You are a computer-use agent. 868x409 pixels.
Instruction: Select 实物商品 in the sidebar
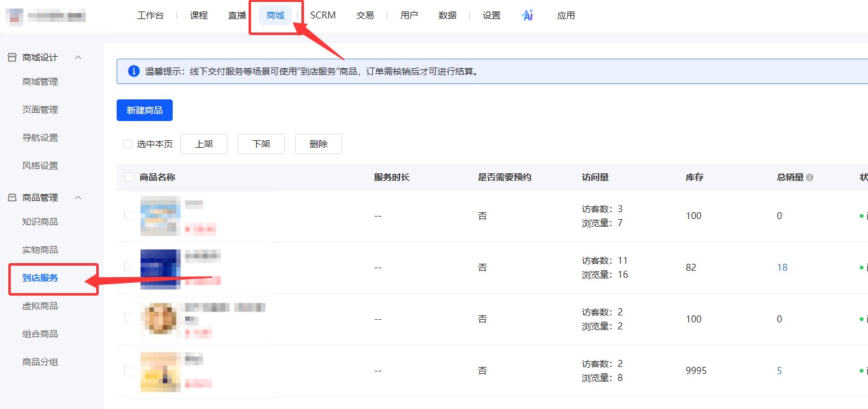(40, 250)
